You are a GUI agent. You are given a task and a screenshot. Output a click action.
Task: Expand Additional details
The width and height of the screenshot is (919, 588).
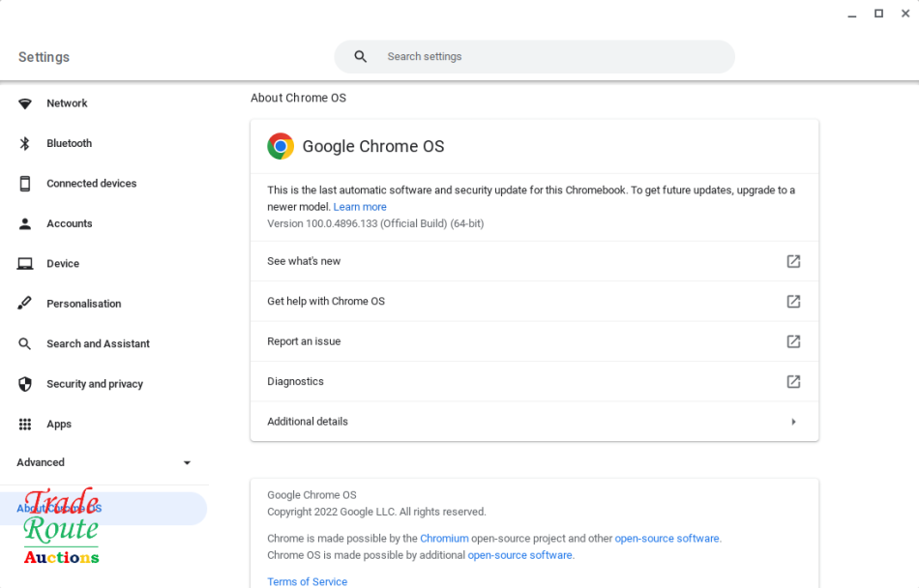click(534, 421)
